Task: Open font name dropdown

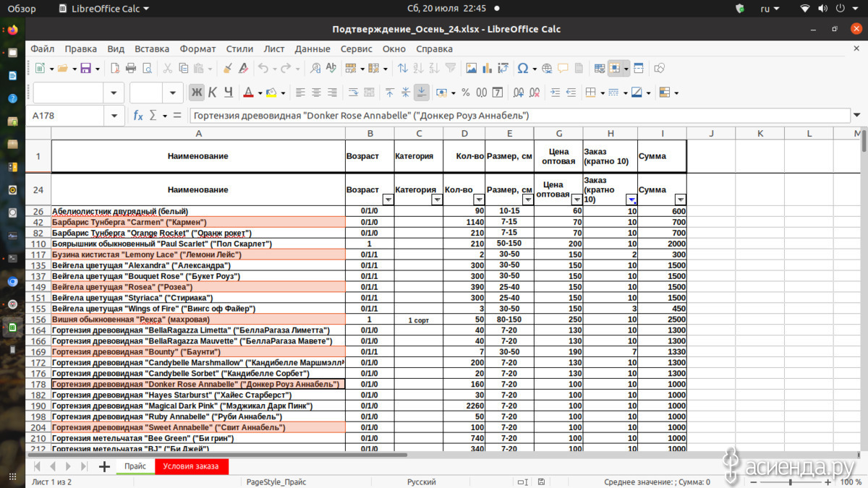Action: click(114, 93)
